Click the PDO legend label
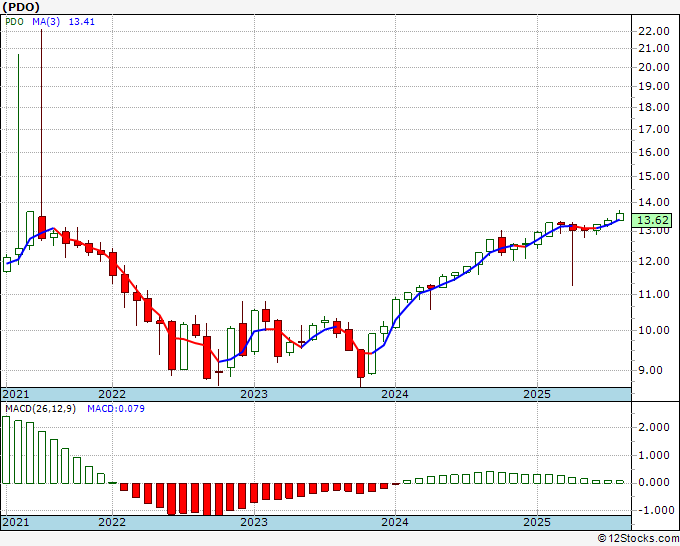The image size is (680, 546). pos(14,22)
